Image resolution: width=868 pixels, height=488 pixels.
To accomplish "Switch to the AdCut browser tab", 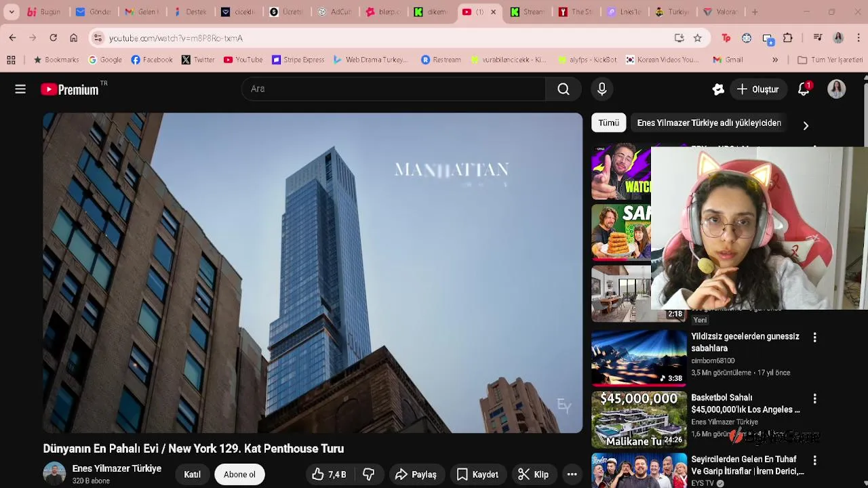I will pos(335,12).
